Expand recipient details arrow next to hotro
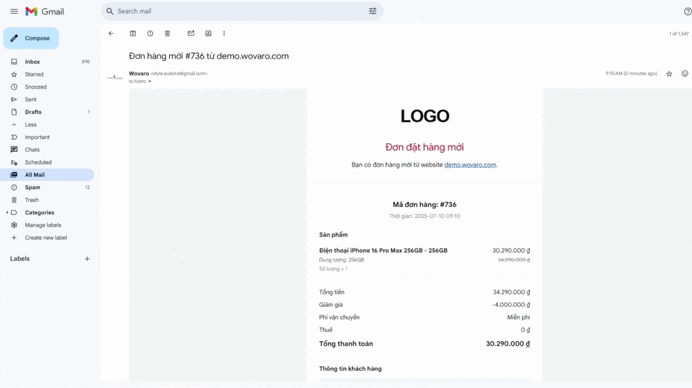This screenshot has width=692, height=388. 150,81
